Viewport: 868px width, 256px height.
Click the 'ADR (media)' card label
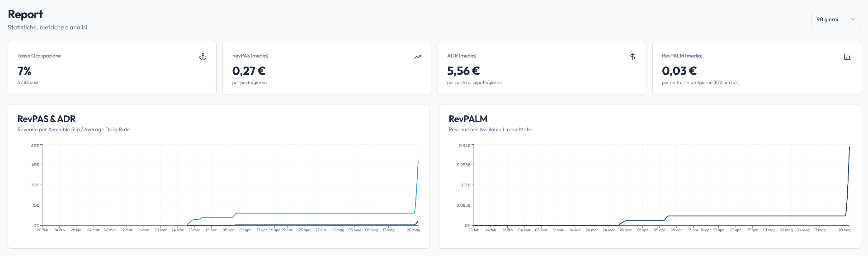point(462,56)
